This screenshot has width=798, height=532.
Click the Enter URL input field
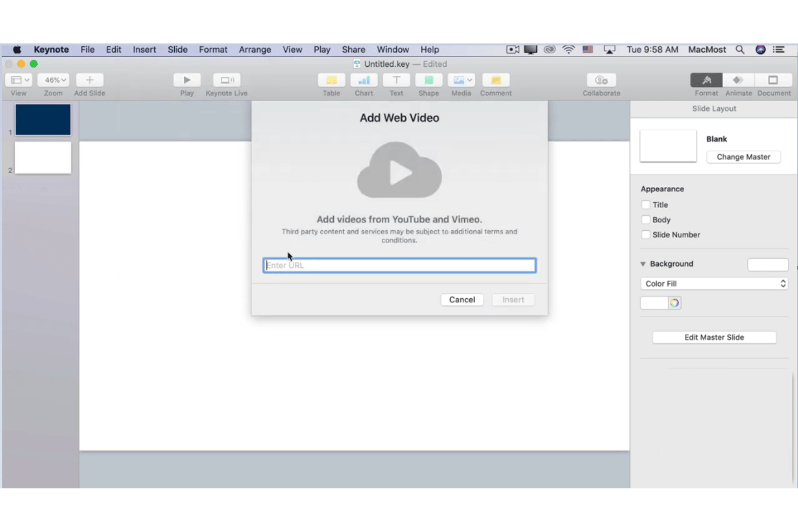400,265
